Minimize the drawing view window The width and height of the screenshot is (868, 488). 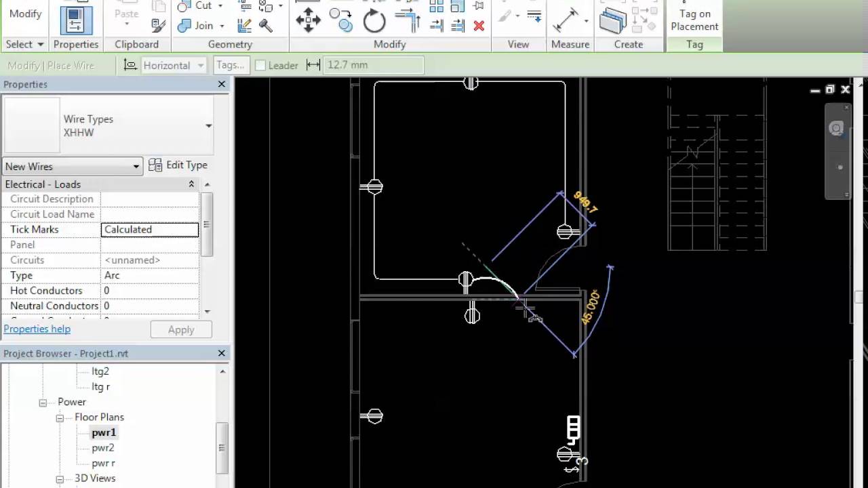click(814, 89)
